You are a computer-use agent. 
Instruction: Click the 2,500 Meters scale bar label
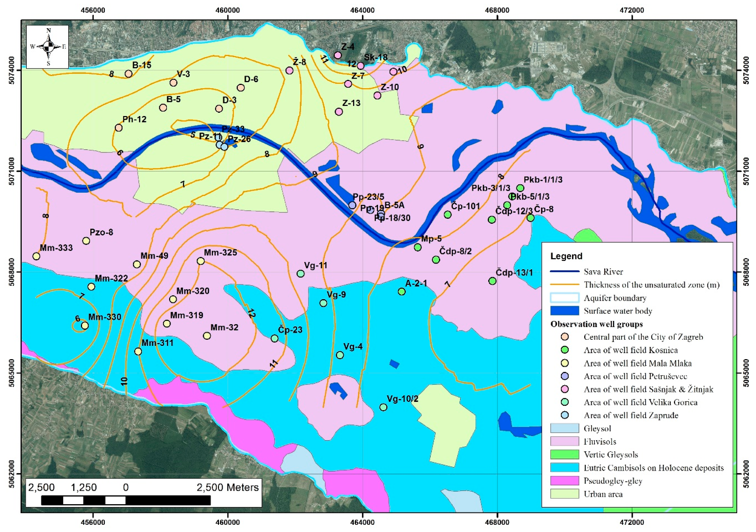(x=227, y=488)
